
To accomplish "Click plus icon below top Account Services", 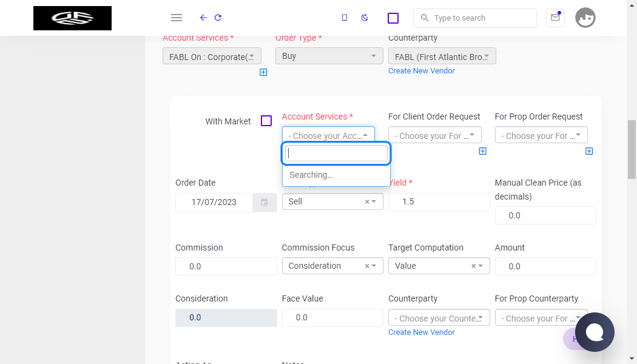I will [263, 72].
